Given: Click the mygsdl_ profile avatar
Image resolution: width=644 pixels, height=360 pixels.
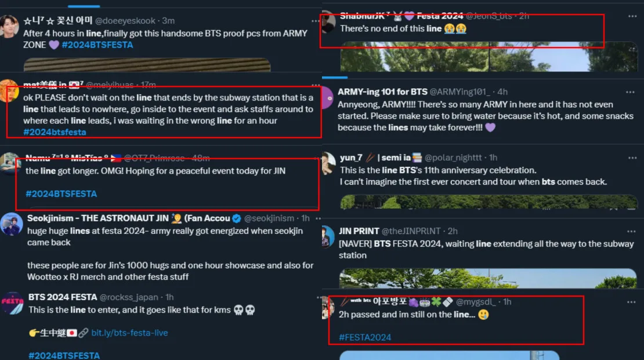Looking at the screenshot, I should [327, 307].
